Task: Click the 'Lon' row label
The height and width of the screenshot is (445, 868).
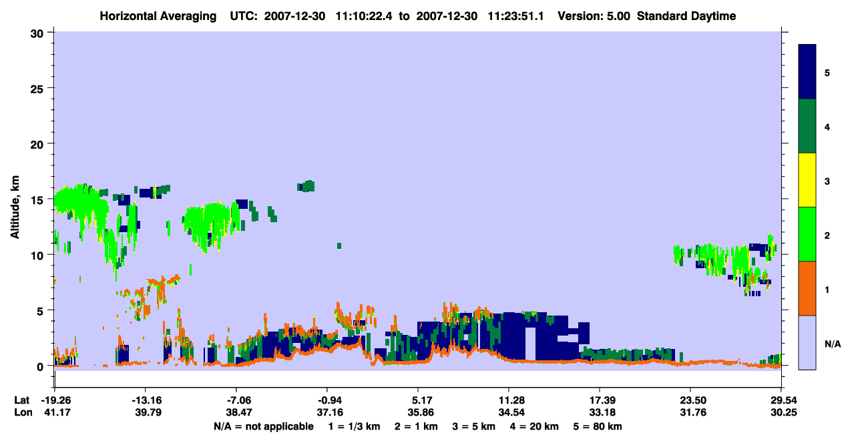Action: [x=22, y=412]
